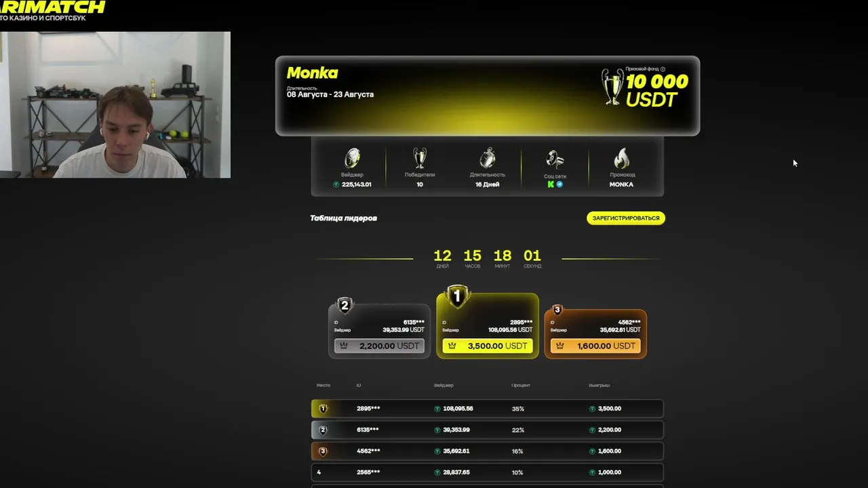This screenshot has height=488, width=868.
Task: Click the Выигрыш column header
Action: 599,385
